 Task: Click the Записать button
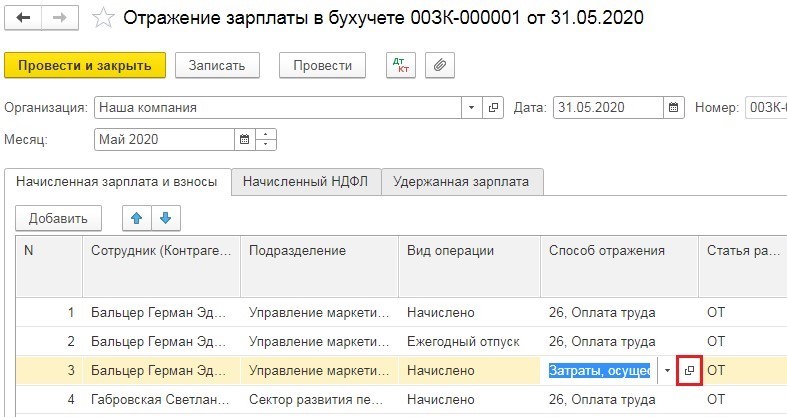pyautogui.click(x=217, y=65)
